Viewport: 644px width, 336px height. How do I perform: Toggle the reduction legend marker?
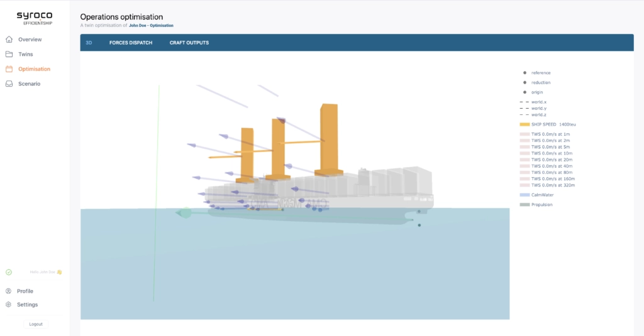pos(525,82)
